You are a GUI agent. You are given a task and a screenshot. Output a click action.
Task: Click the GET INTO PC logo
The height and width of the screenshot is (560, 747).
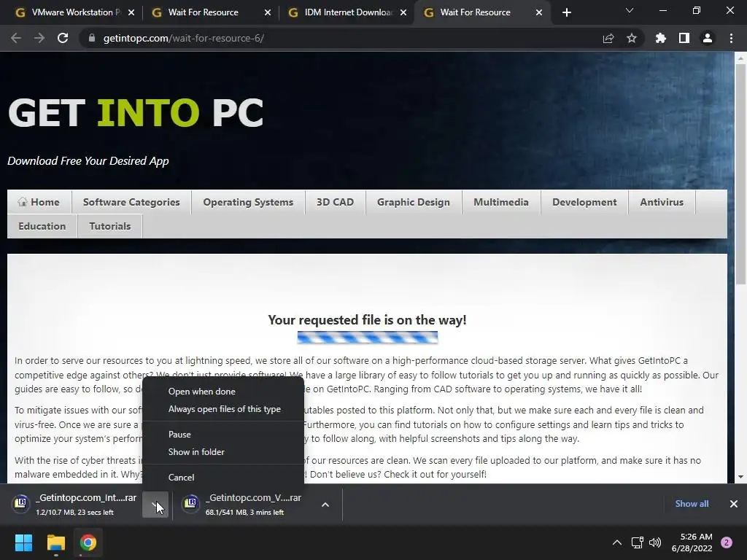(136, 113)
